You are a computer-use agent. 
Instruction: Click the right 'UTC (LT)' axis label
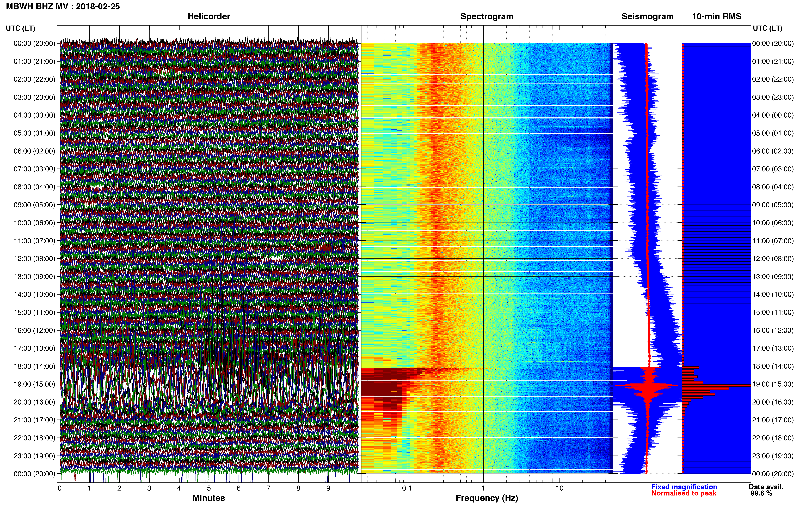point(767,28)
